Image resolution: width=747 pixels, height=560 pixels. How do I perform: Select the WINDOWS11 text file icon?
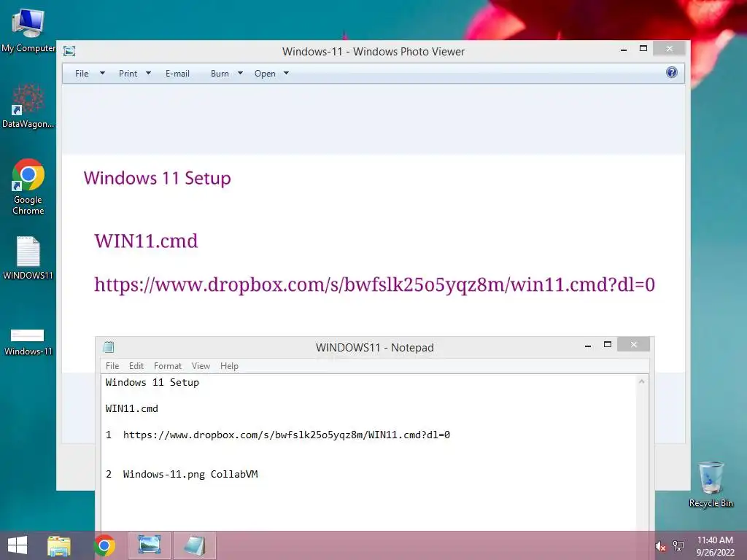28,257
